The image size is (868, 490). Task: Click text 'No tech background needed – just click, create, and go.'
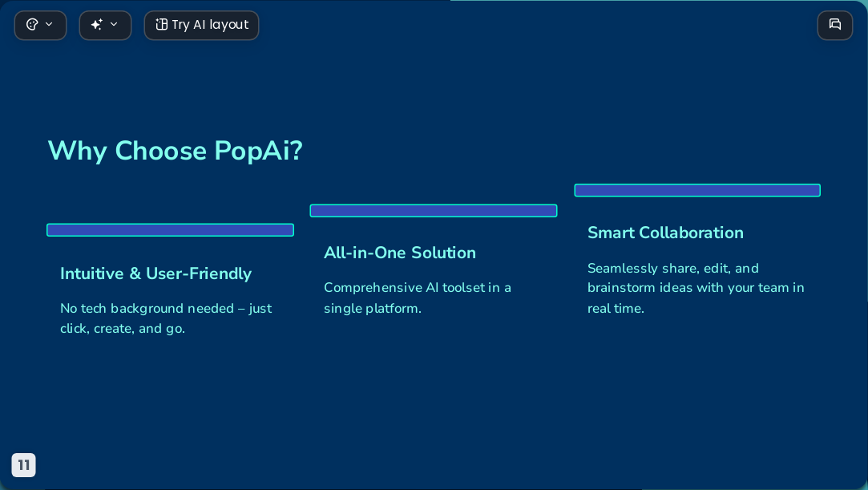coord(166,318)
